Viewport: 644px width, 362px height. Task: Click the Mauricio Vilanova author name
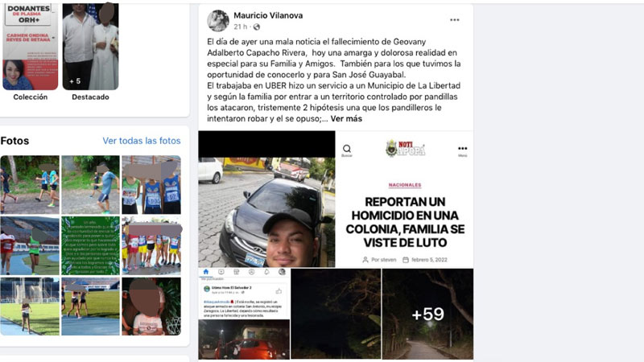coord(268,15)
